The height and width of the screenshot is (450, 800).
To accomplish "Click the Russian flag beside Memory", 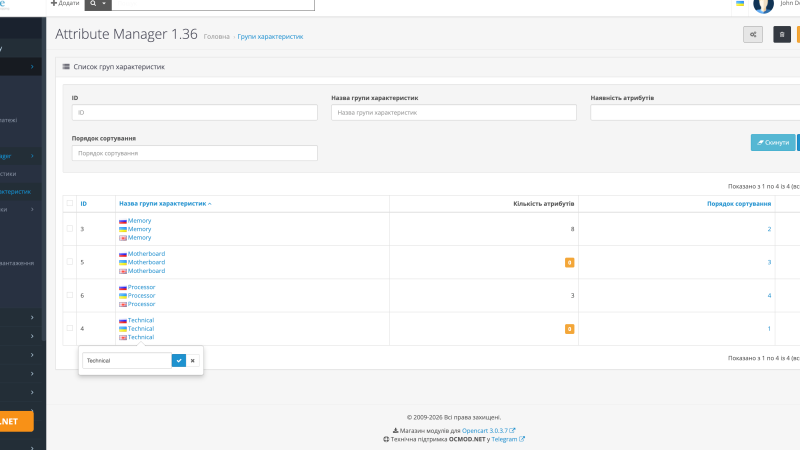I will [122, 221].
